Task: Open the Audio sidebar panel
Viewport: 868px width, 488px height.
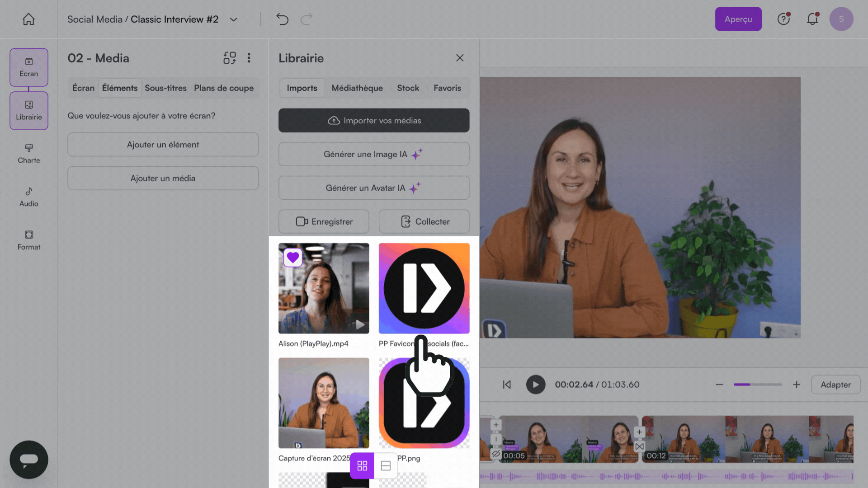Action: (28, 197)
